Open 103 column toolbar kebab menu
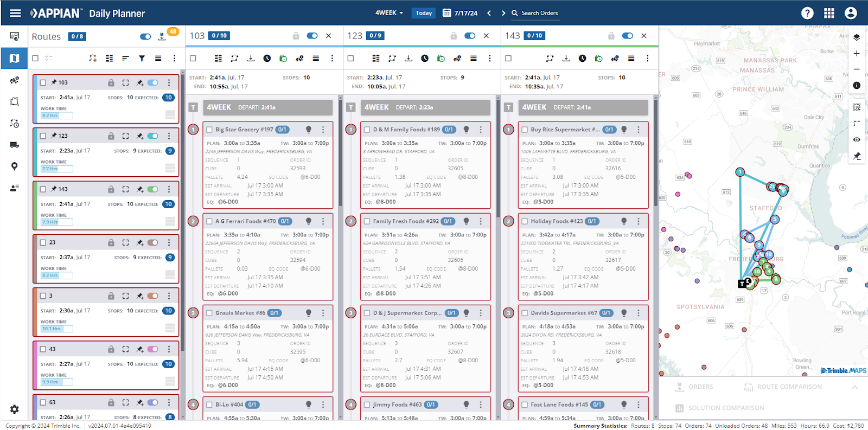868x430 pixels. click(x=332, y=58)
